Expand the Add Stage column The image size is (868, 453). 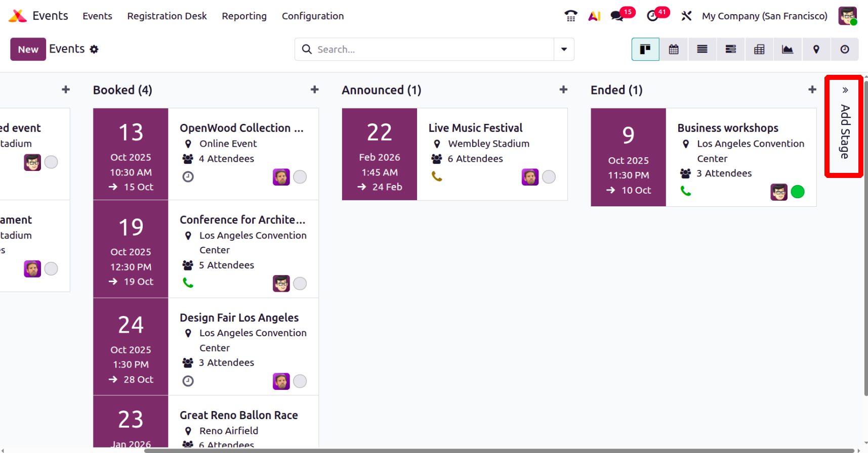pos(844,126)
